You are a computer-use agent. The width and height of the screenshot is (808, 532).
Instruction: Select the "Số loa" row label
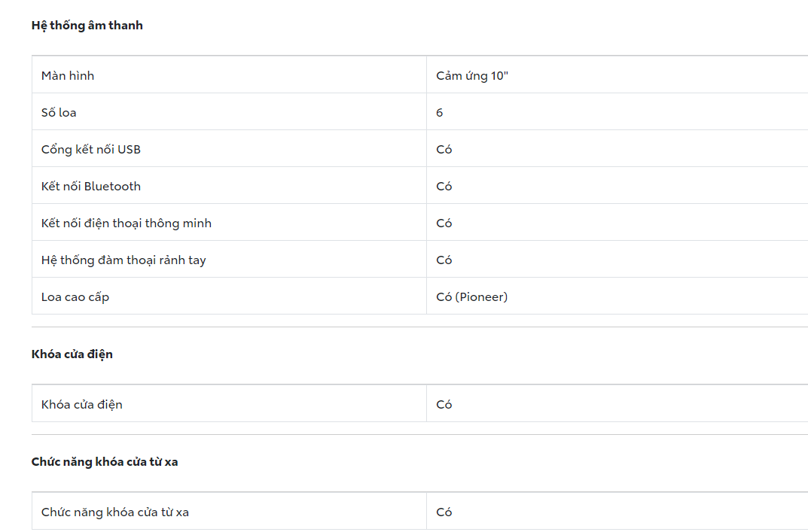pyautogui.click(x=59, y=112)
